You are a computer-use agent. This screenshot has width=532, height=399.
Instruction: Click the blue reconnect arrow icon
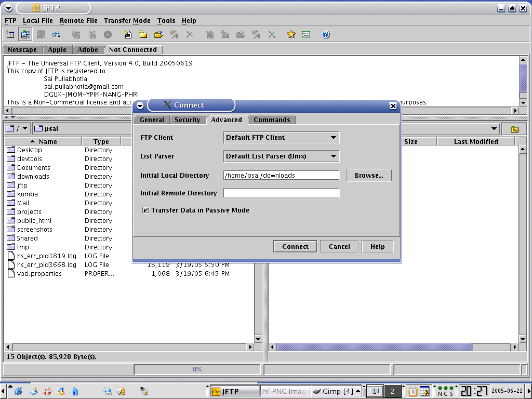[x=56, y=34]
